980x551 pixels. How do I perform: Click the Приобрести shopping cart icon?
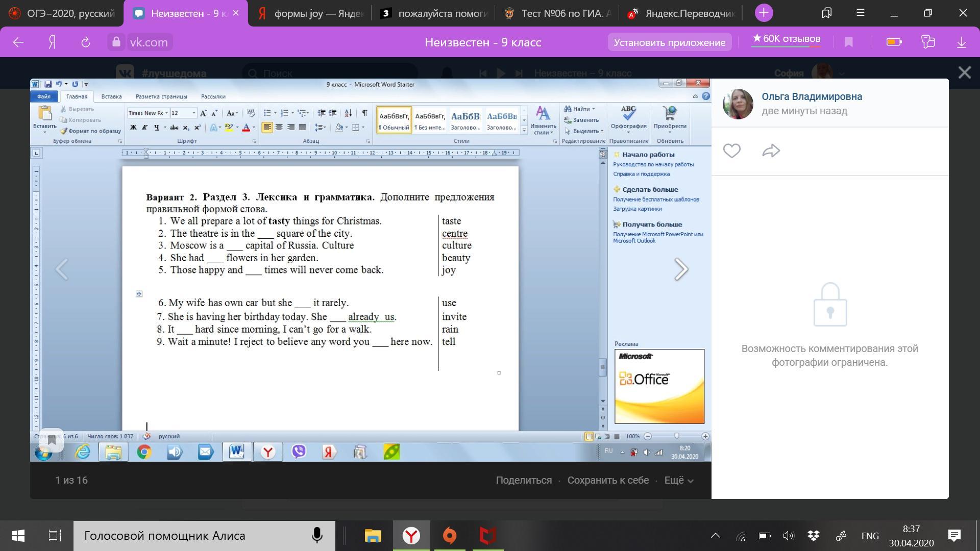670,113
